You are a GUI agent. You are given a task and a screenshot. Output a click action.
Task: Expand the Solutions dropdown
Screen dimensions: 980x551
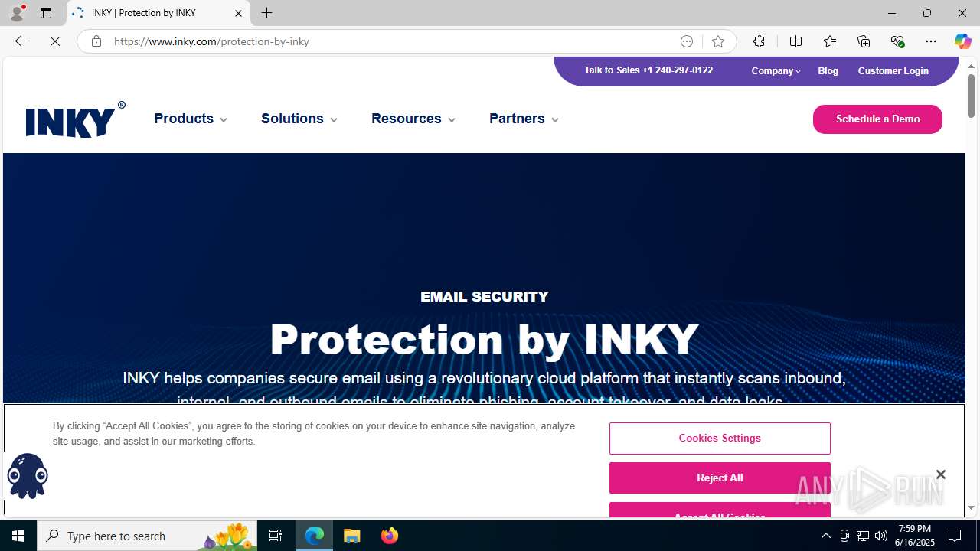(299, 119)
